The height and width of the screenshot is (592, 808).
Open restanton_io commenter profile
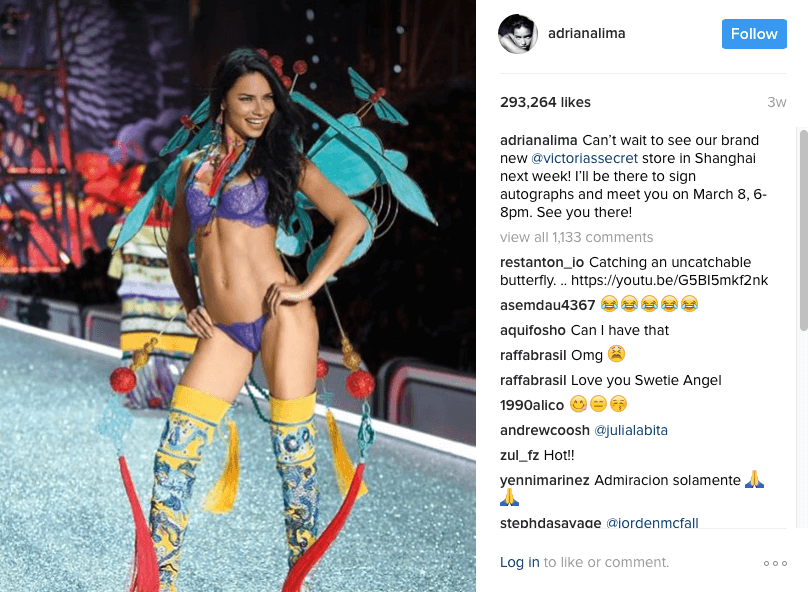point(542,262)
